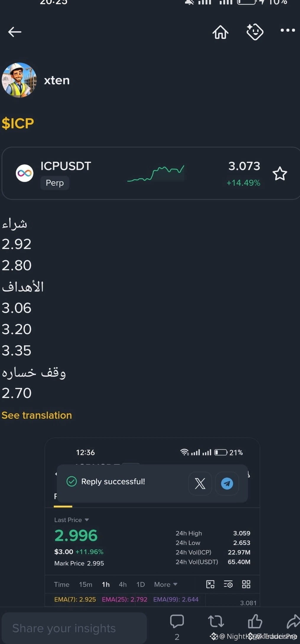Share reply via Telegram icon

pyautogui.click(x=227, y=483)
